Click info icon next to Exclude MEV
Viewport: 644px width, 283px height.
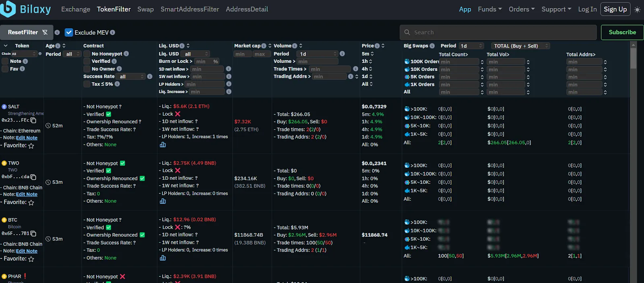112,32
